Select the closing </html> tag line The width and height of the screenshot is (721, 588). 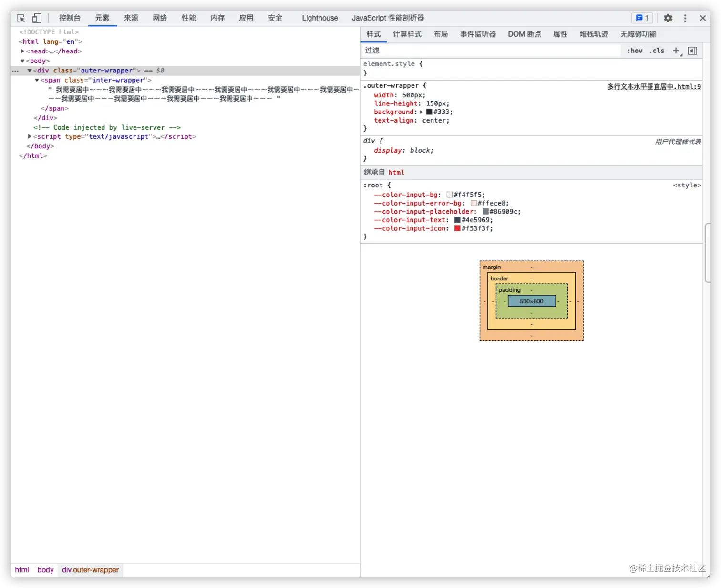click(33, 156)
